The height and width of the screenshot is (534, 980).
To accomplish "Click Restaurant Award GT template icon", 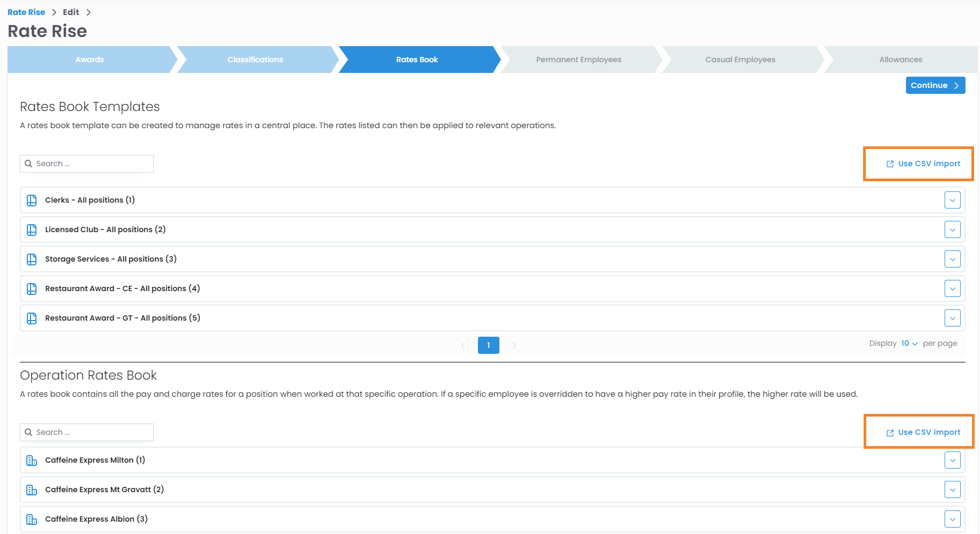I will [32, 318].
